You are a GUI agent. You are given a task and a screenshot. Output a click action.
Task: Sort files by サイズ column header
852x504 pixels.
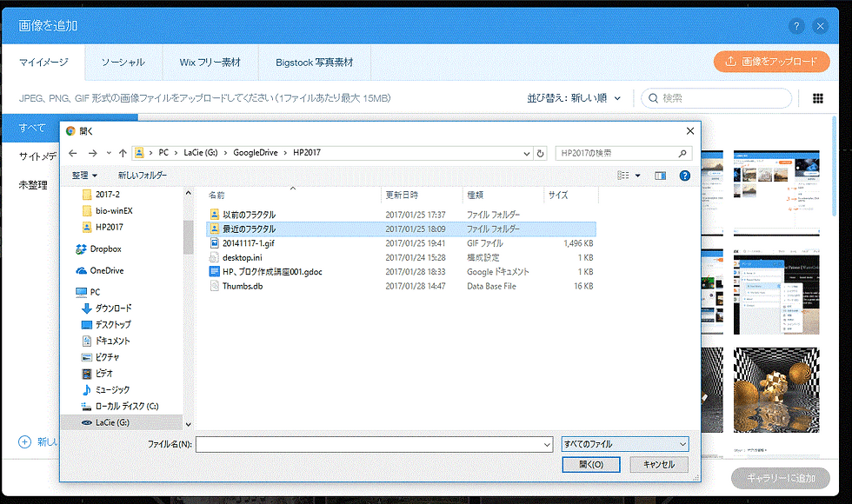click(570, 195)
